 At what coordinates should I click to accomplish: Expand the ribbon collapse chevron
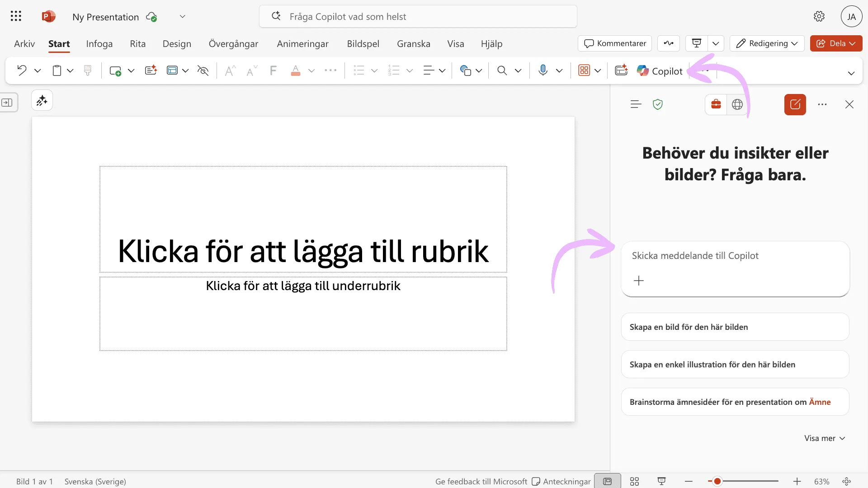pos(851,73)
